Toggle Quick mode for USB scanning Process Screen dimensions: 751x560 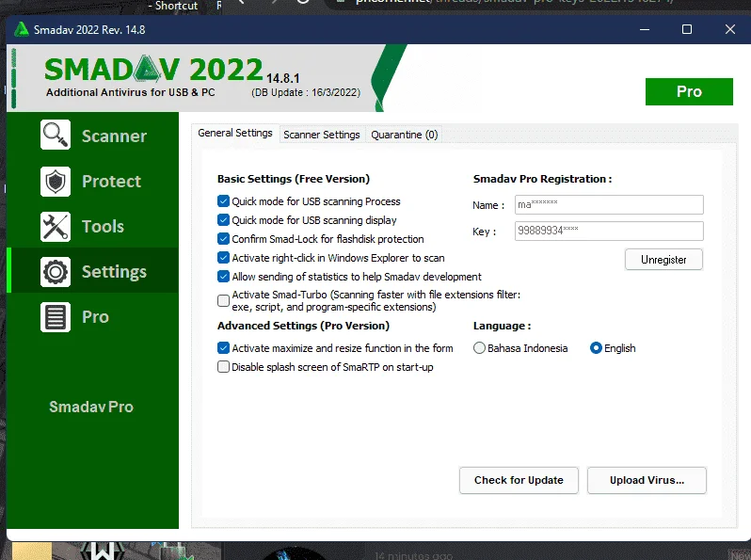point(223,201)
